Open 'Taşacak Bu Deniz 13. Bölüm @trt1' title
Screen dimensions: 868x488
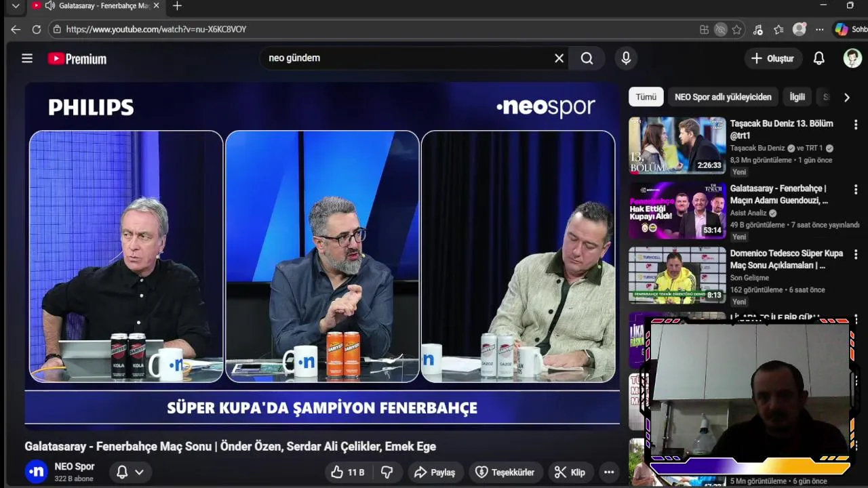point(782,129)
